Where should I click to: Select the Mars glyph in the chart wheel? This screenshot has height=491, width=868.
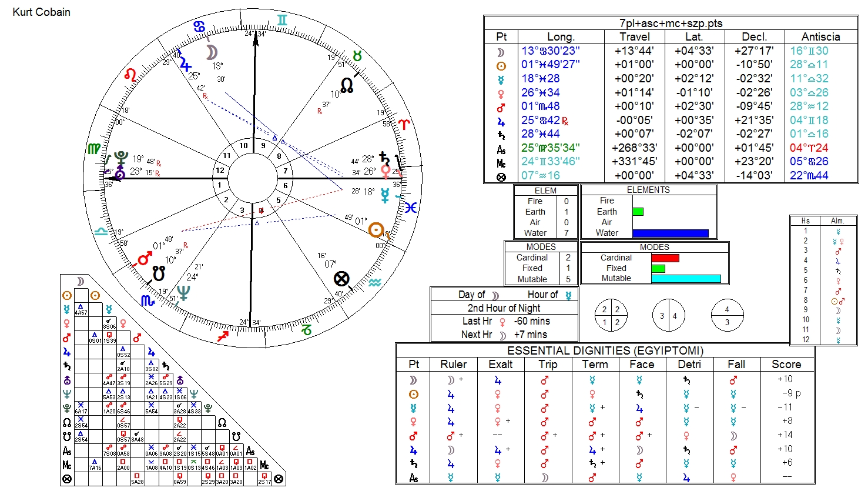145,258
